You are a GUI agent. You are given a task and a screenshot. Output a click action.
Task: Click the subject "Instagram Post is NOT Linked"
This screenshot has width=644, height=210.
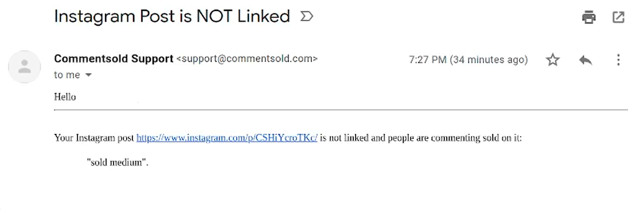point(172,17)
